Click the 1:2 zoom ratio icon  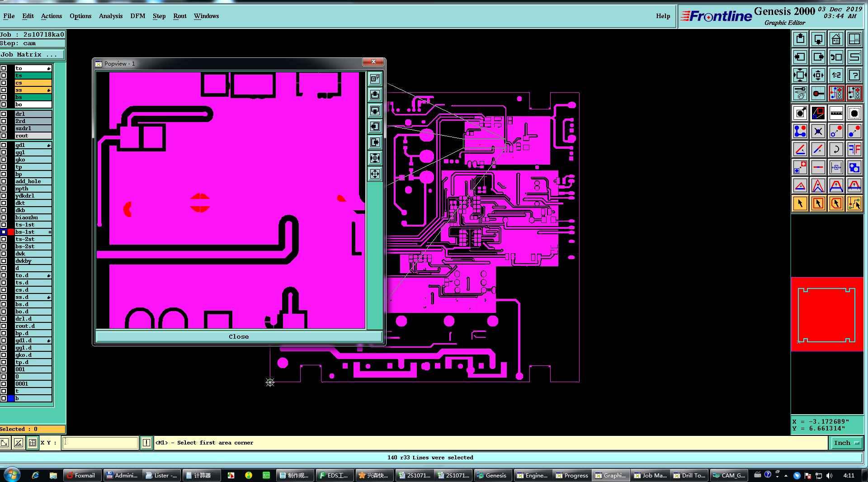pyautogui.click(x=836, y=75)
